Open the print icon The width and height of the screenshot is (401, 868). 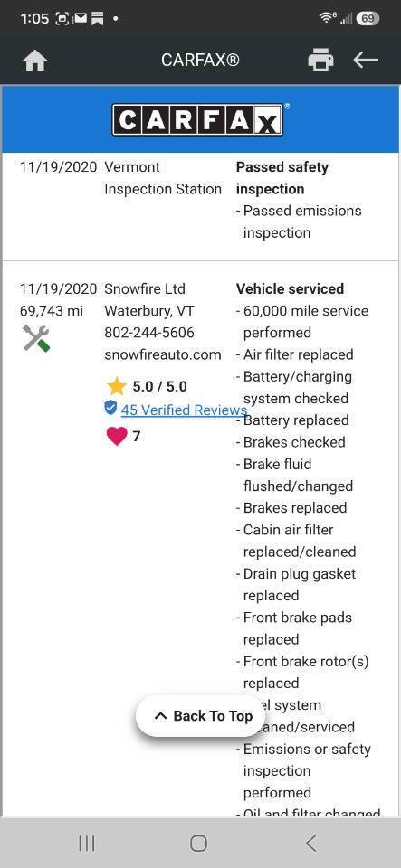[x=320, y=60]
